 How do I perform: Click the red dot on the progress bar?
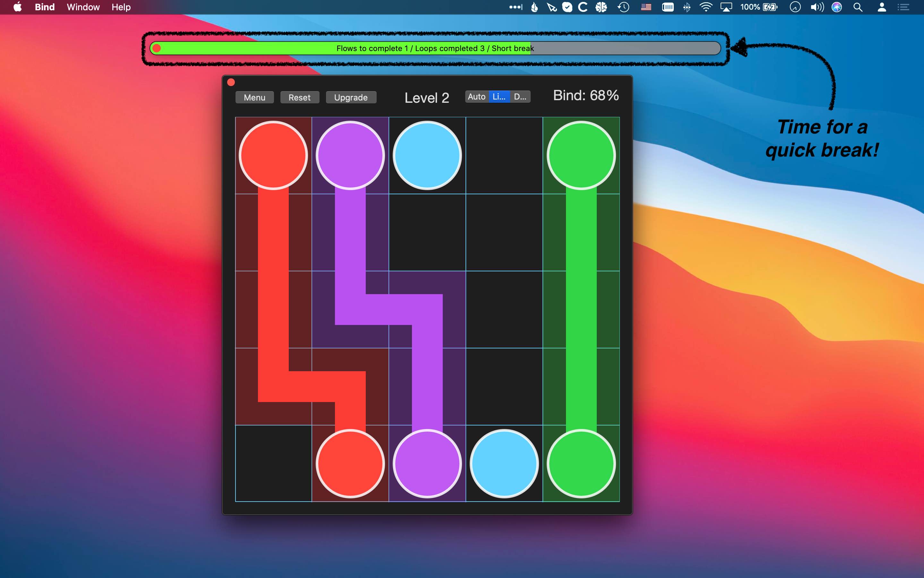point(157,48)
